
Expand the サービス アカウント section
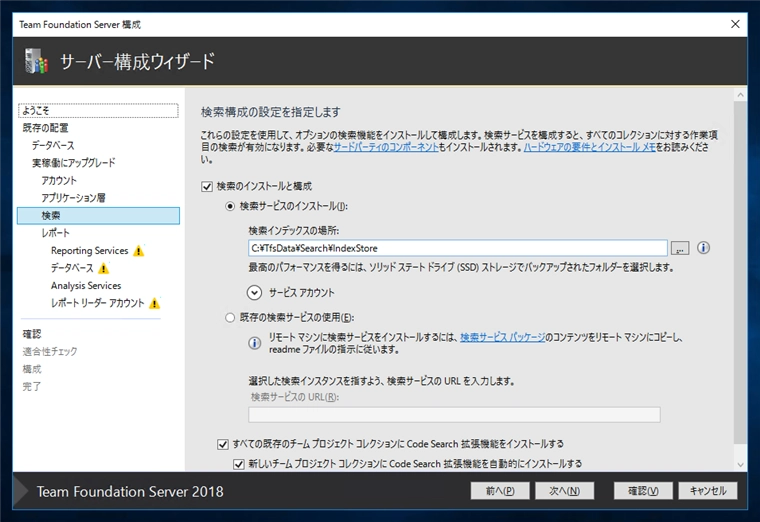click(254, 293)
